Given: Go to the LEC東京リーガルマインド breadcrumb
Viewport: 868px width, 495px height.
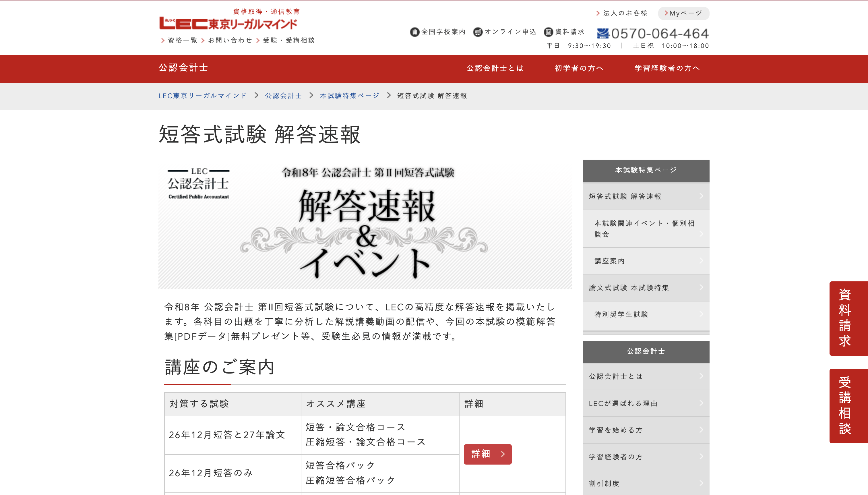Looking at the screenshot, I should [x=203, y=96].
